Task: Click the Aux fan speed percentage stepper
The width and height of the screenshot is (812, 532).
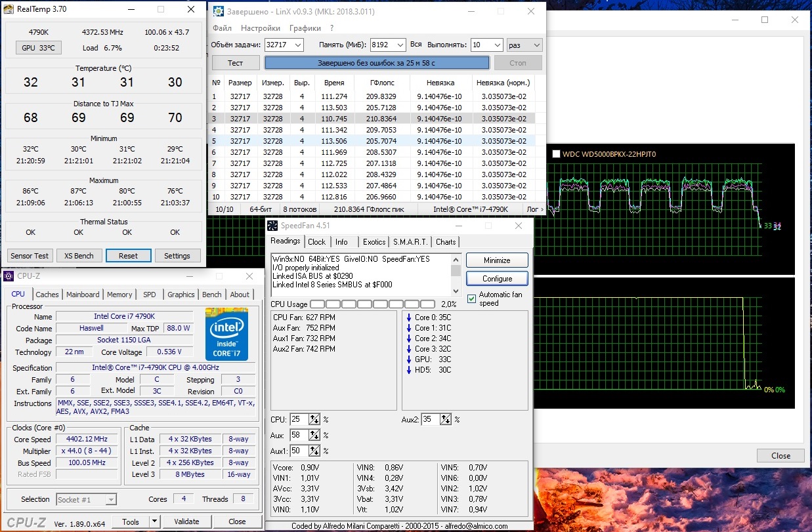Action: (314, 435)
